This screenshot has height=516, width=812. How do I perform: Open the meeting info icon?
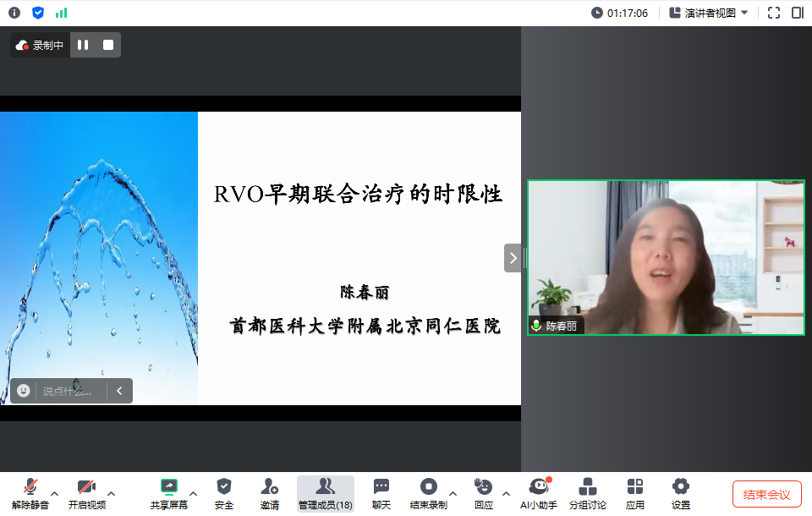14,13
